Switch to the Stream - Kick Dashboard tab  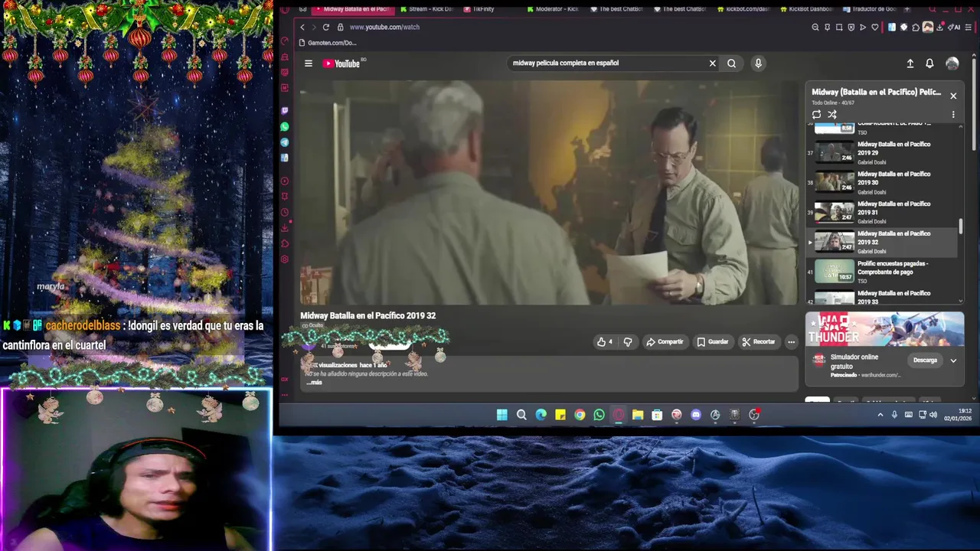coord(429,9)
